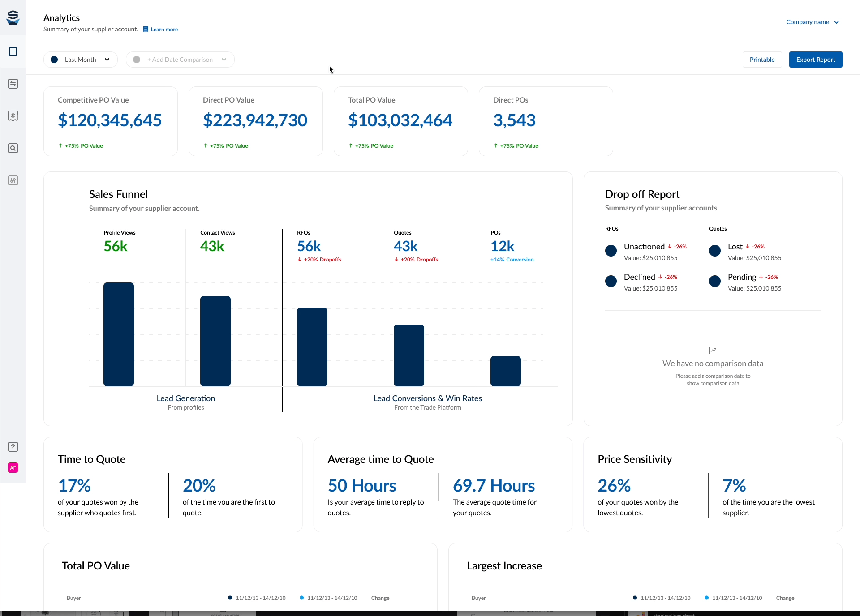Click the Lost quotes color dot

(715, 251)
